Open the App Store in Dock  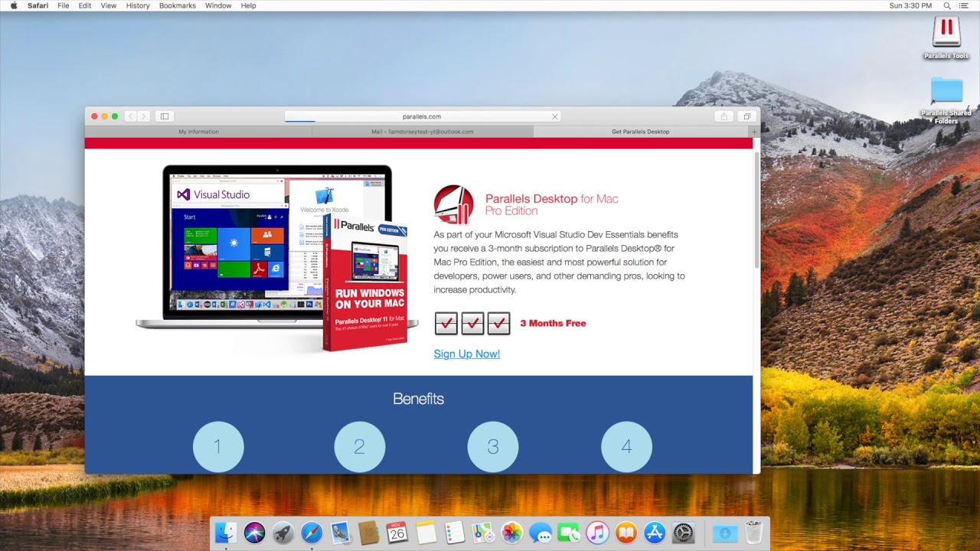[655, 533]
